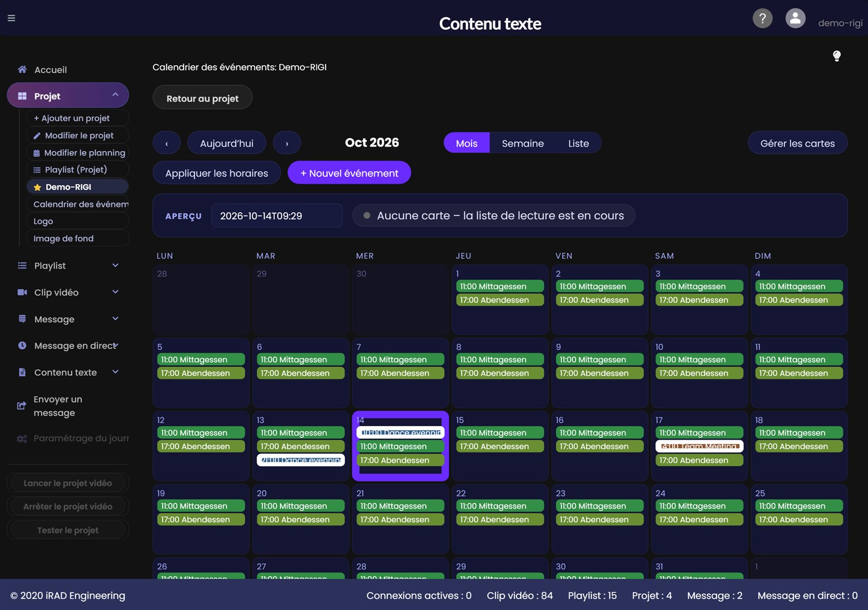Click Appliquer les horaires button
The width and height of the screenshot is (868, 610).
point(216,173)
